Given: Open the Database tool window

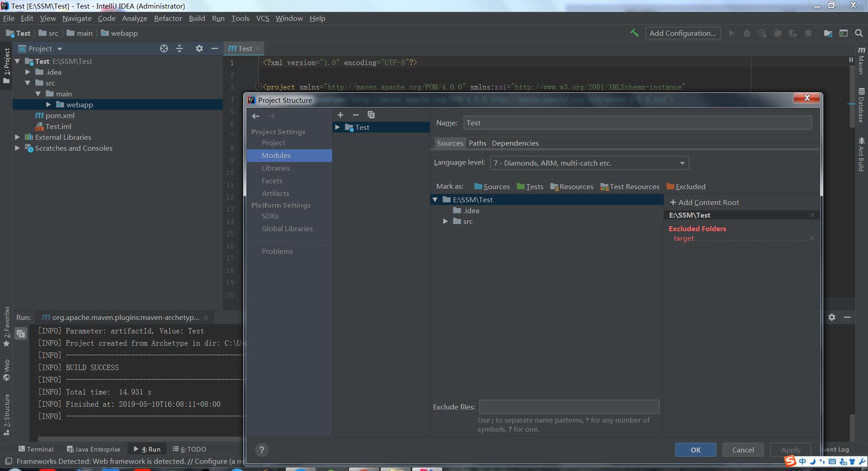Looking at the screenshot, I should [862, 105].
